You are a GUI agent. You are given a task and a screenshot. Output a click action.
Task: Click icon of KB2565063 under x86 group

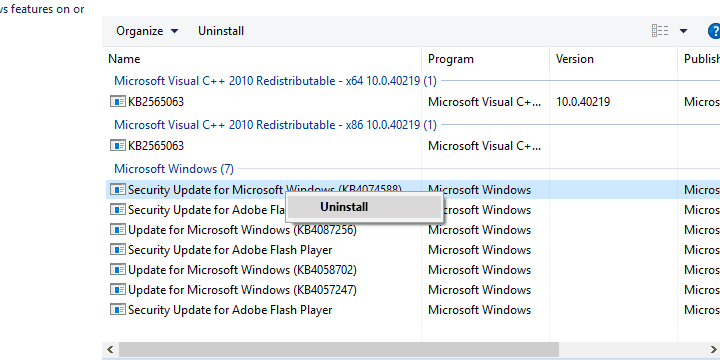click(118, 146)
